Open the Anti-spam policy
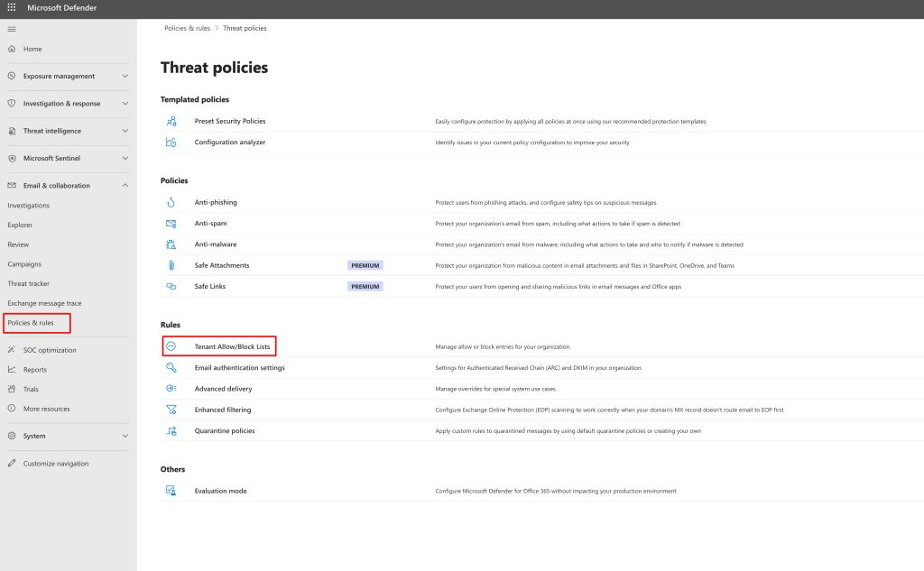Viewport: 924px width, 571px height. pos(210,224)
